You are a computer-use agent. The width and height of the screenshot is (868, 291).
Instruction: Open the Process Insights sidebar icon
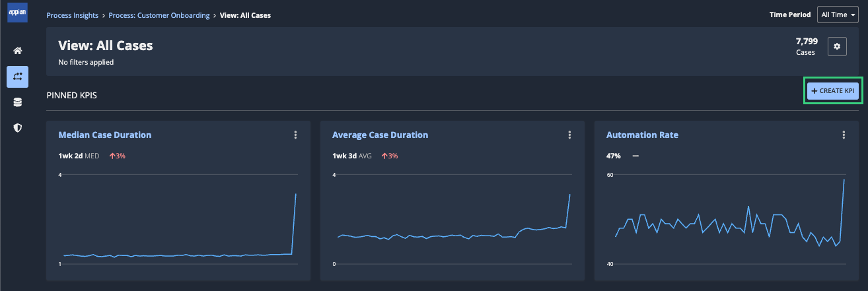click(x=18, y=77)
